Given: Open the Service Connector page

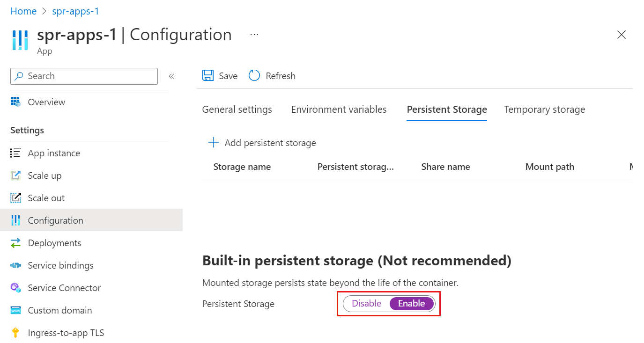Looking at the screenshot, I should 64,287.
